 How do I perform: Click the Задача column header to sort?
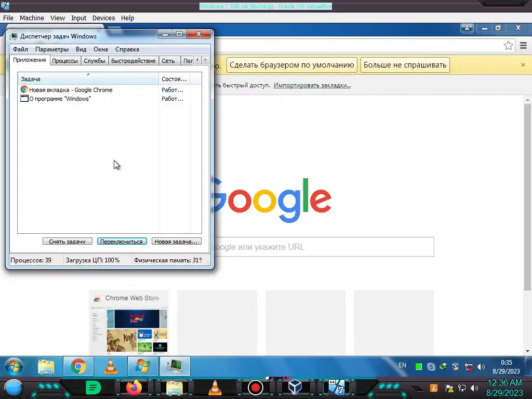pyautogui.click(x=88, y=79)
